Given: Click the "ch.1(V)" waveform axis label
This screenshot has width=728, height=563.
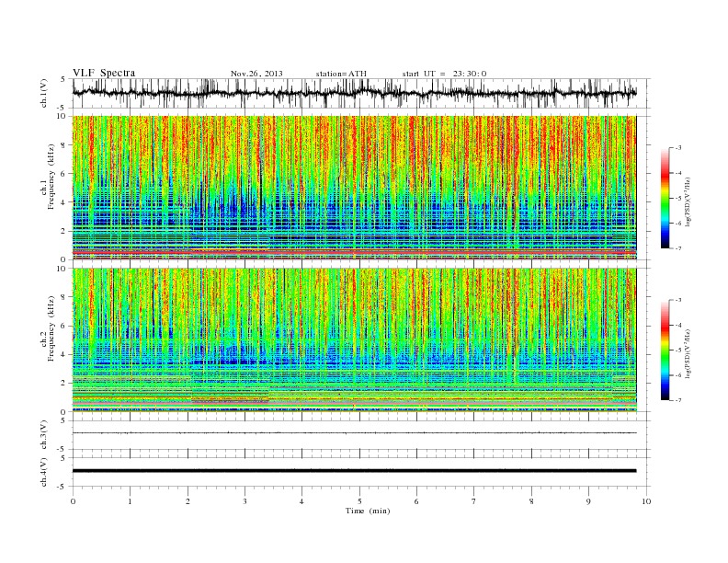Looking at the screenshot, I should pos(44,93).
